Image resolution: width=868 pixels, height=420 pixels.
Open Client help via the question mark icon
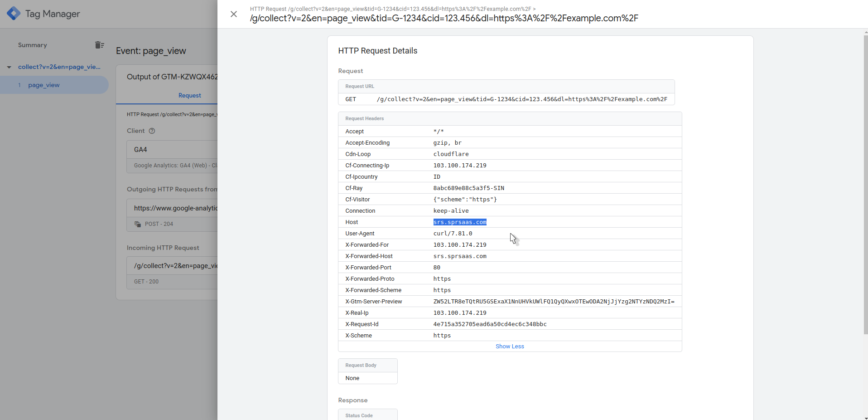click(x=152, y=131)
